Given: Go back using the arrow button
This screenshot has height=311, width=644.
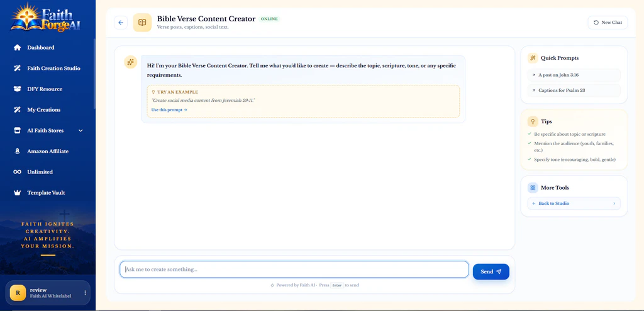Looking at the screenshot, I should point(121,23).
